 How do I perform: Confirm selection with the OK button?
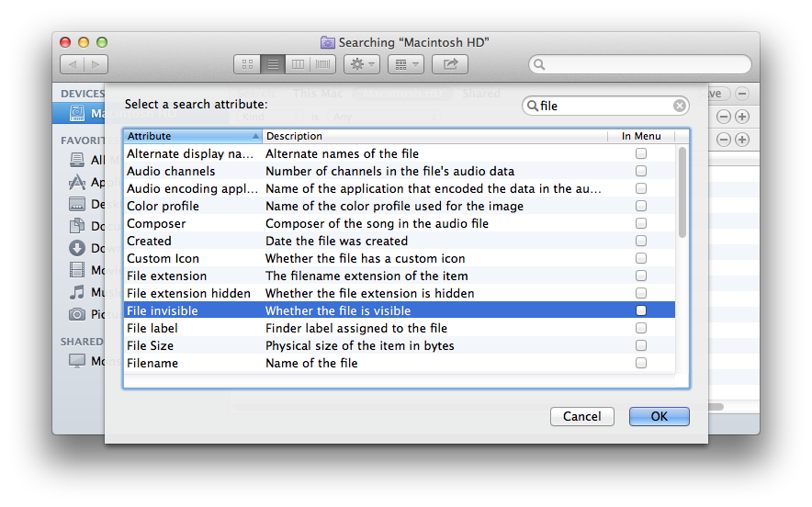point(660,416)
